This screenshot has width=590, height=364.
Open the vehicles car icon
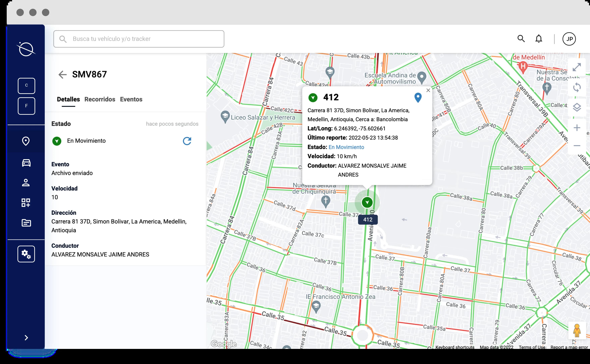pos(26,163)
